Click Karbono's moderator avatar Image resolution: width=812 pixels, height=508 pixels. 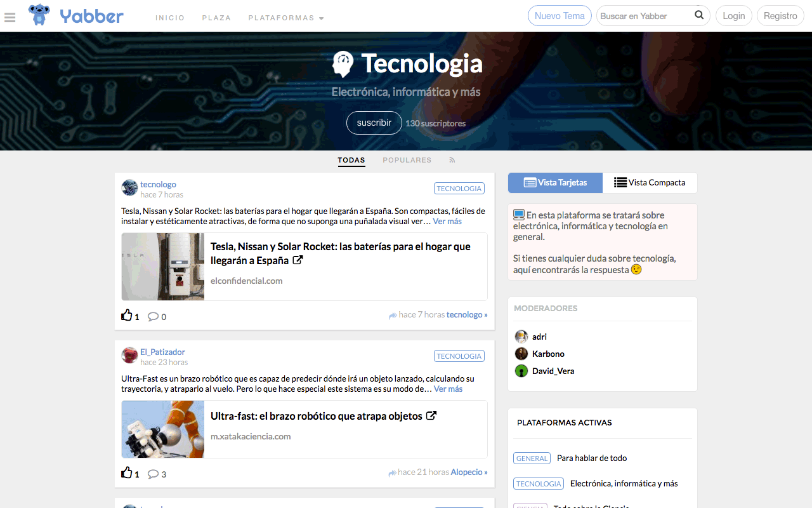pyautogui.click(x=521, y=354)
